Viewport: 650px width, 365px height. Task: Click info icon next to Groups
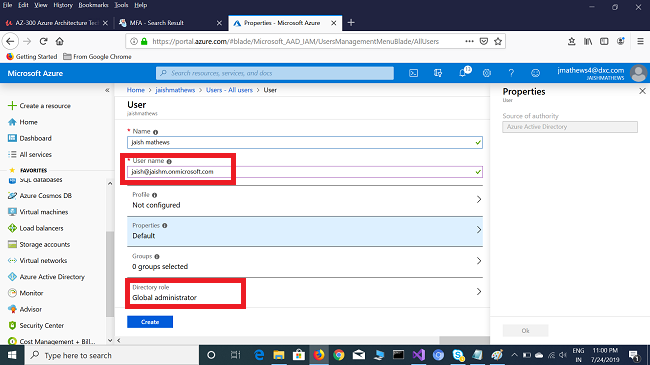[157, 257]
